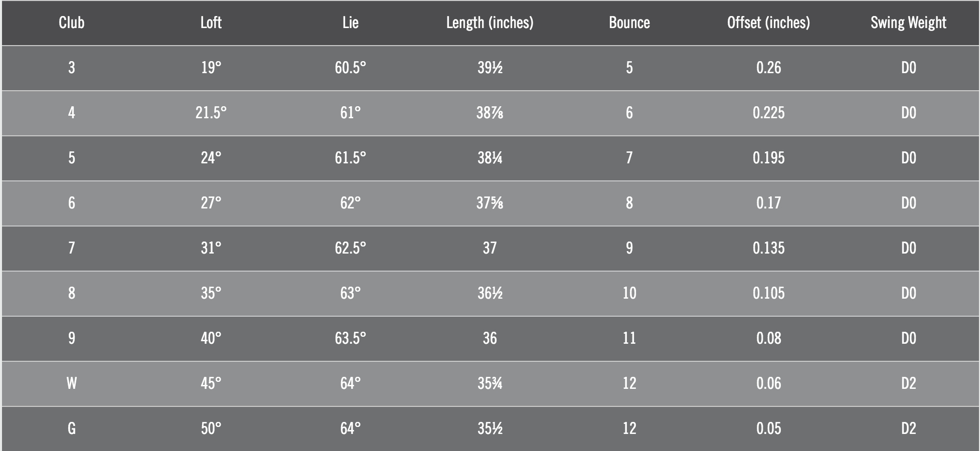
Task: Click the bounce 11 cell
Action: (629, 338)
